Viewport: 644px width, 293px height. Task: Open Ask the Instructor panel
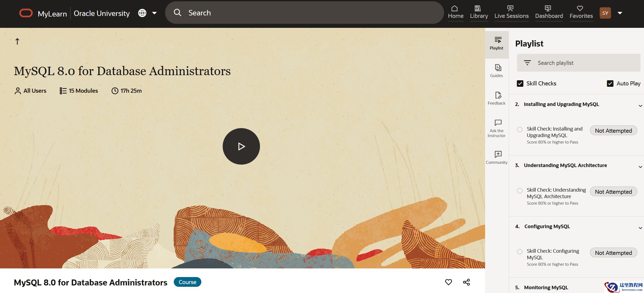coord(497,129)
